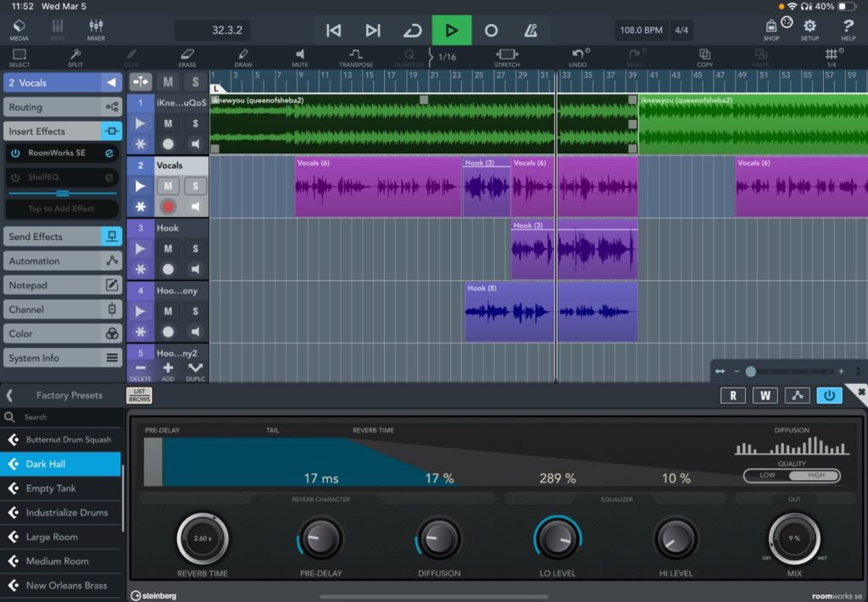The height and width of the screenshot is (602, 868).
Task: Search presets in the Search field
Action: 61,417
